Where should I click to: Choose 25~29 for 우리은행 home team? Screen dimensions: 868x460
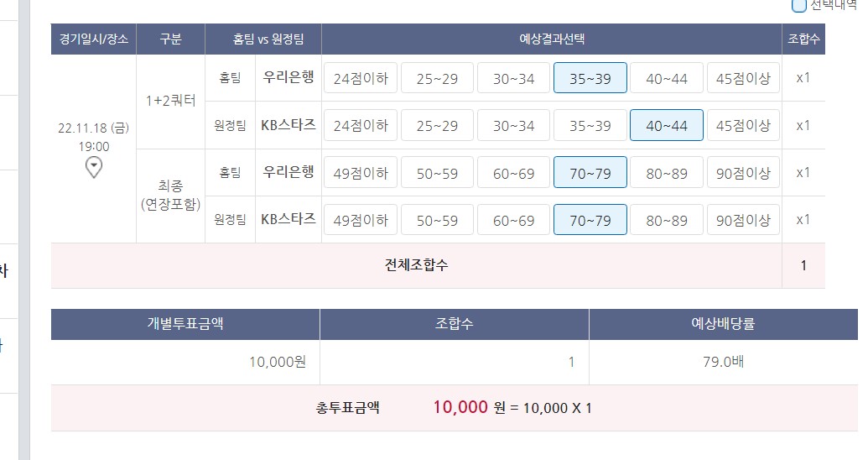point(437,78)
